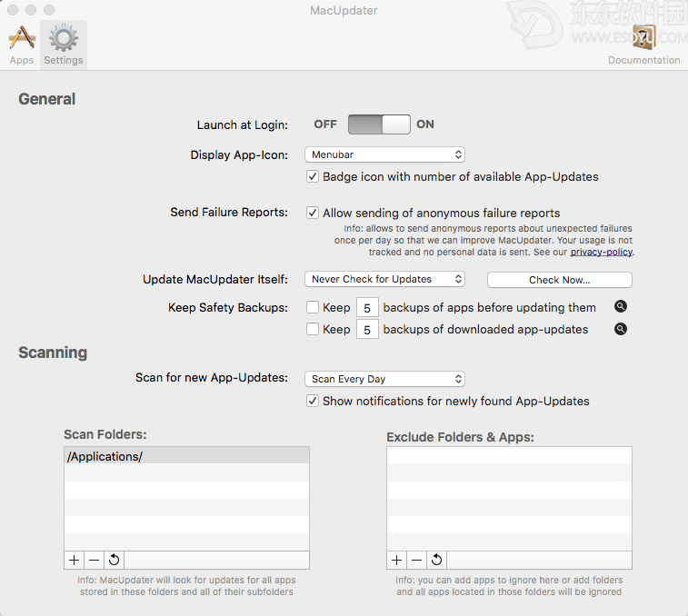Enable keeping backups of downloaded app-updates

pos(313,329)
